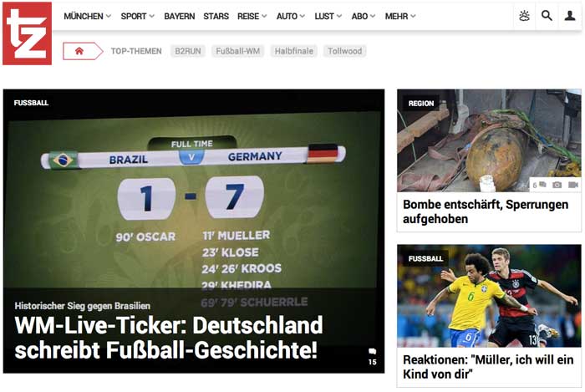Open the weather icon in the header
585x392 pixels.
[x=524, y=16]
